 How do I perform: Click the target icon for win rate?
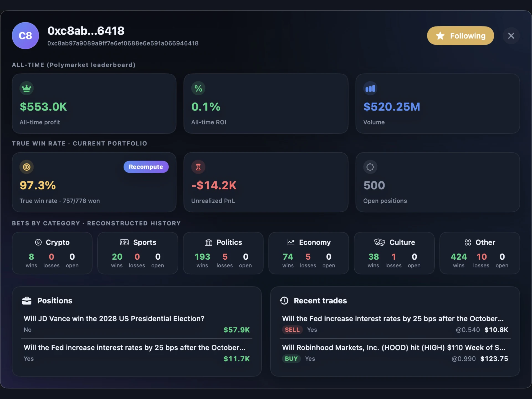point(26,167)
